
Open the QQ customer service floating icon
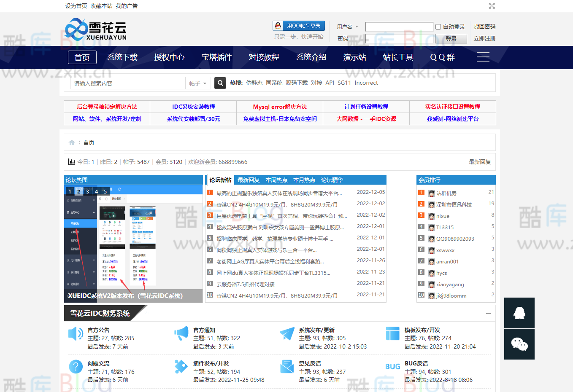click(519, 313)
